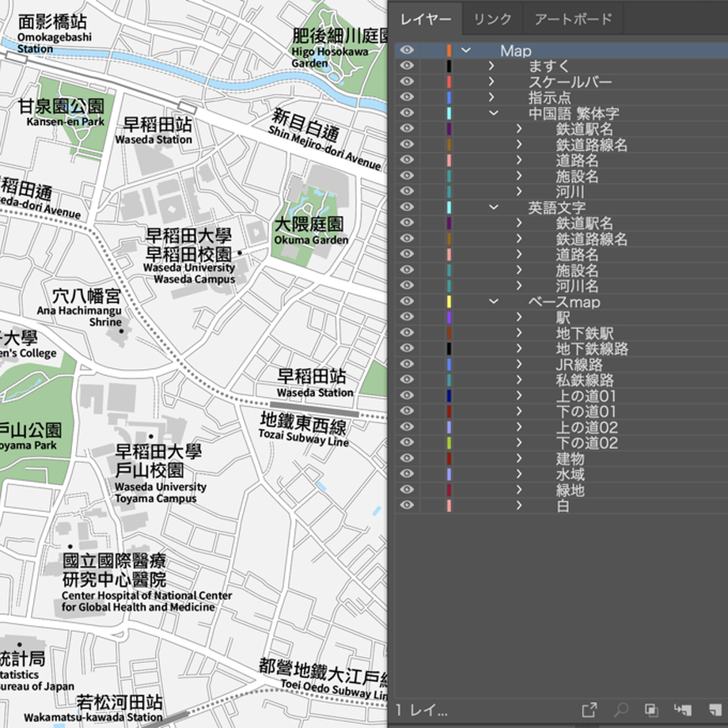The width and height of the screenshot is (728, 728).
Task: Click the Waseda University Toyama Campus label
Action: (161, 493)
